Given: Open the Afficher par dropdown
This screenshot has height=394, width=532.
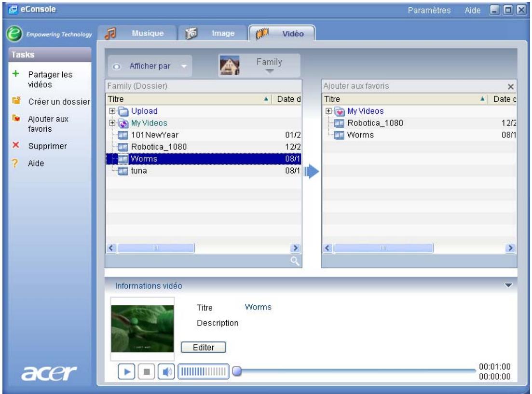Looking at the screenshot, I should 150,66.
